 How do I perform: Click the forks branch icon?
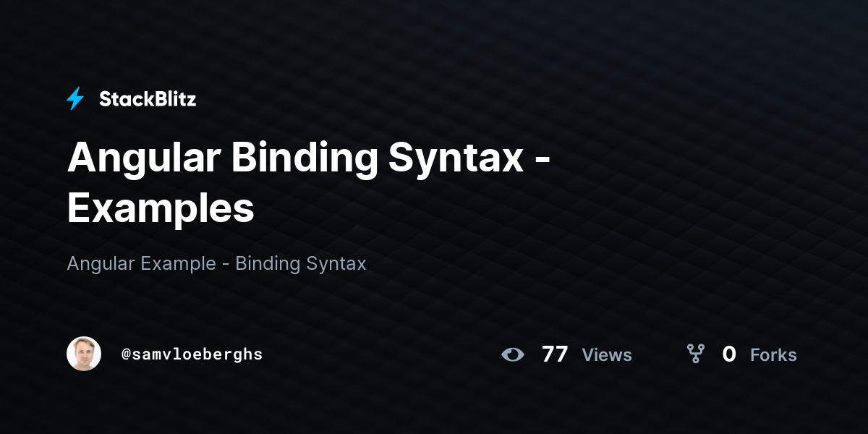(695, 354)
